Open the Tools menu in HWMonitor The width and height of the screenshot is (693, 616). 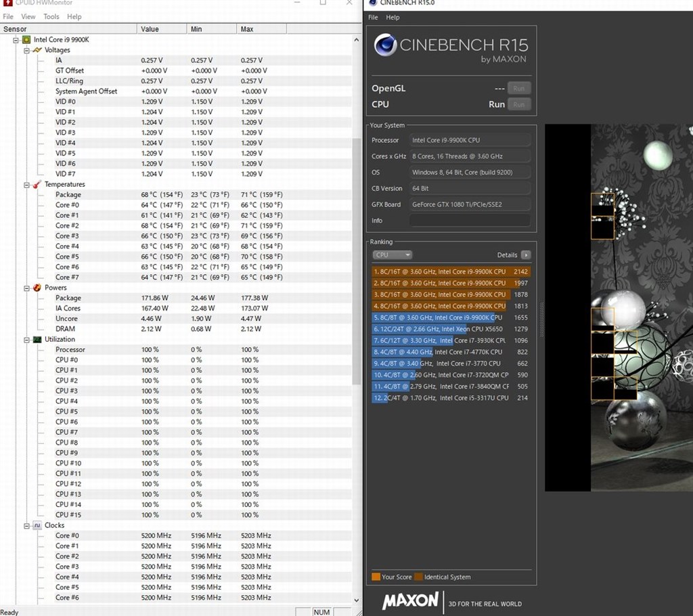point(51,16)
